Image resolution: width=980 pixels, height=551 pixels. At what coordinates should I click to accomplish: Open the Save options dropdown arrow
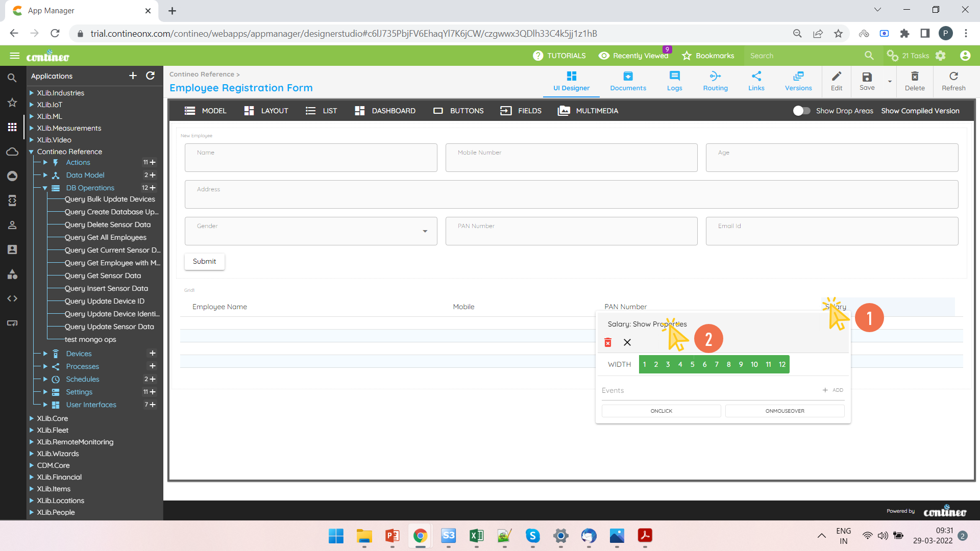pos(890,82)
